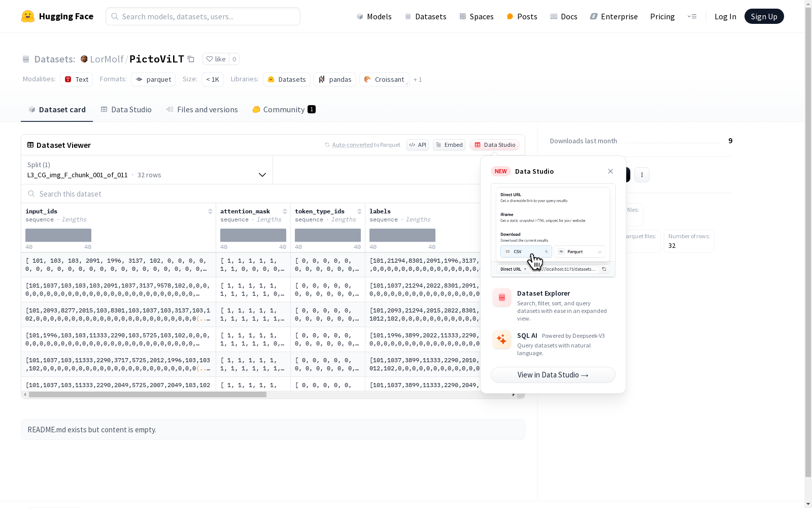Open the Posts page
The height and width of the screenshot is (508, 812).
pos(522,16)
